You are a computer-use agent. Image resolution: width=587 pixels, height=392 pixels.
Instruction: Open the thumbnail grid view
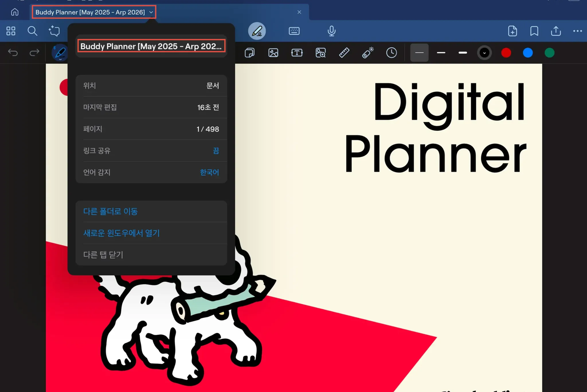point(11,31)
